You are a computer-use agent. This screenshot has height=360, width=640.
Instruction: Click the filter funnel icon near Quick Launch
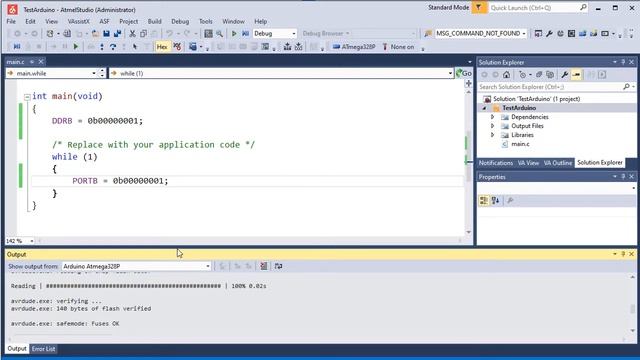coord(478,8)
